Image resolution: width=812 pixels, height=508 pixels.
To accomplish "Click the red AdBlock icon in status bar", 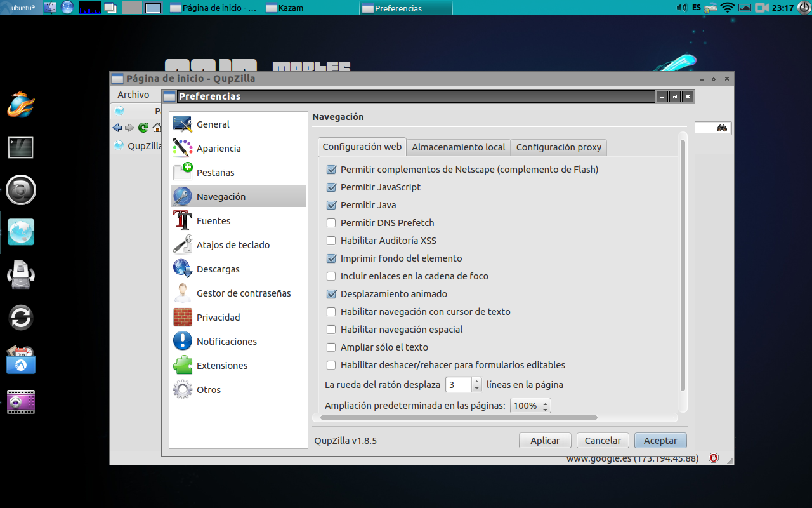I will pos(714,458).
